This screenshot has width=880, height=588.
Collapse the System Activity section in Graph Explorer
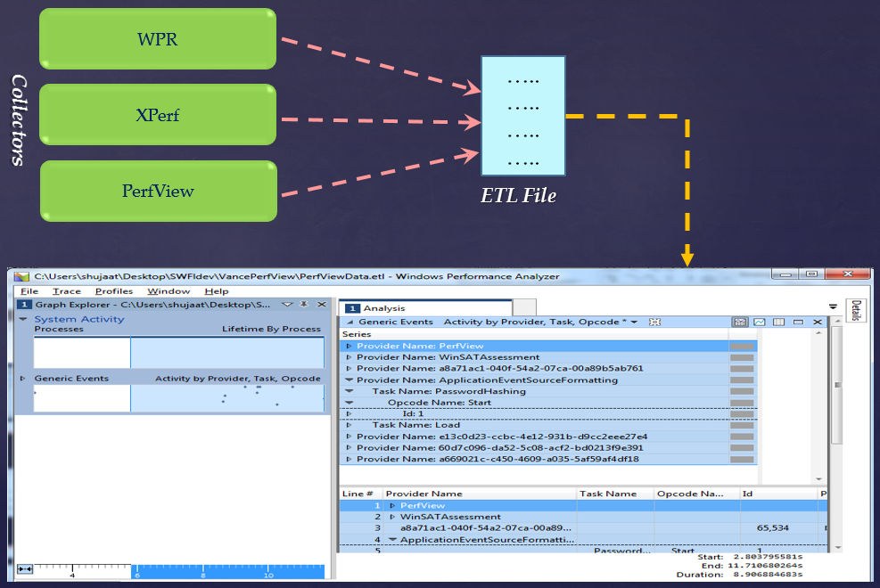coord(22,318)
